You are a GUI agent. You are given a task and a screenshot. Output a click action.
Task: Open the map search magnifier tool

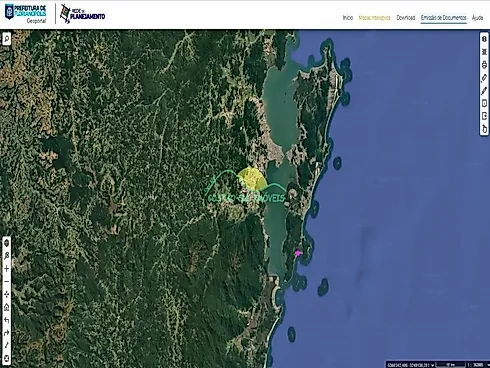pyautogui.click(x=6, y=39)
